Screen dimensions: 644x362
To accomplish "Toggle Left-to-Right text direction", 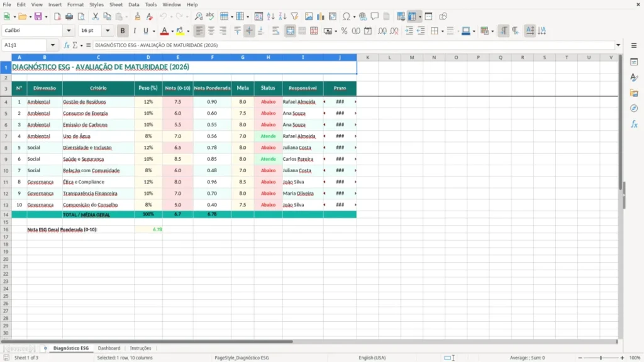I will tap(504, 31).
